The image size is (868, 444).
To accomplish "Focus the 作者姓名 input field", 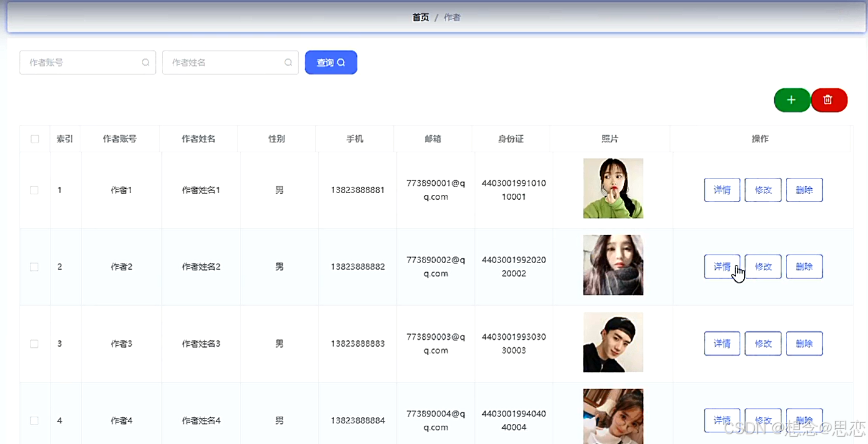I will (230, 63).
